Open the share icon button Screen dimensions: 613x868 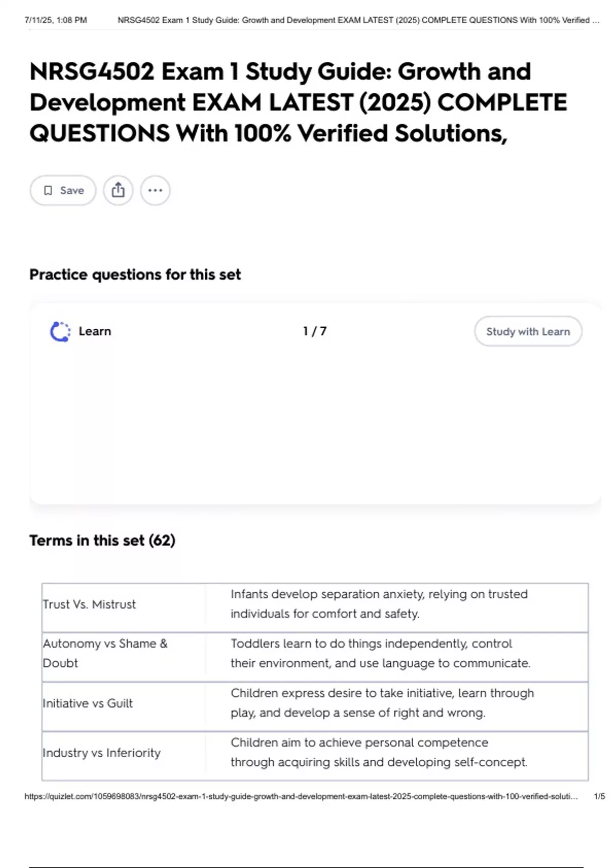pyautogui.click(x=118, y=190)
